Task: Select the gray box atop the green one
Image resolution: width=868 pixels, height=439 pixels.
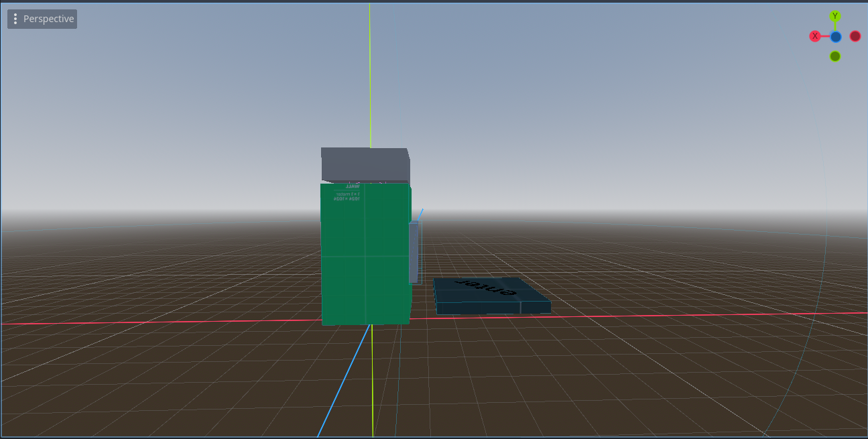Action: point(365,165)
